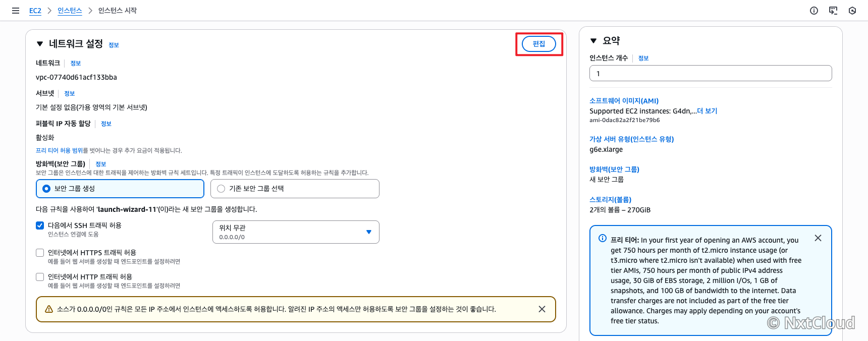Open info link next to auto-assign public IP

[x=106, y=124]
